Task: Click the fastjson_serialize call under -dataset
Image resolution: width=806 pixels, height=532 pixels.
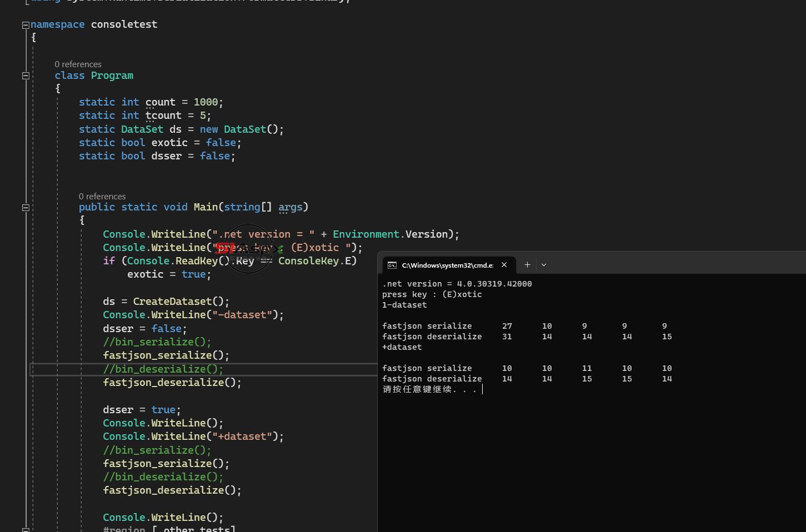Action: tap(166, 355)
